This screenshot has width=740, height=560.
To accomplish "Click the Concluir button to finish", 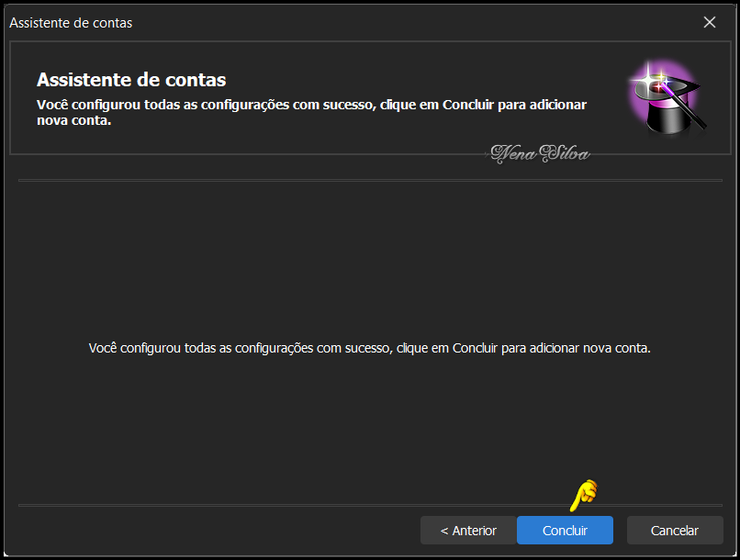I will click(565, 531).
